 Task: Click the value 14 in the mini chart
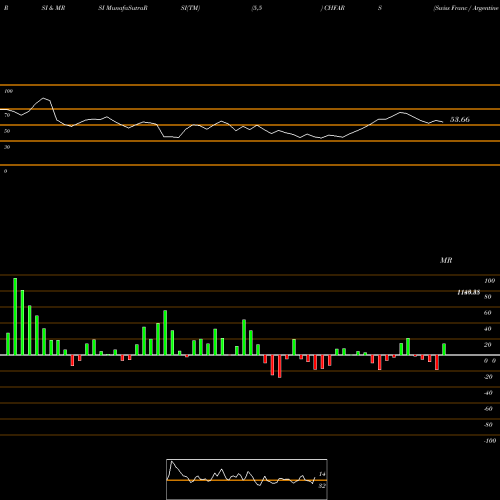322,474
